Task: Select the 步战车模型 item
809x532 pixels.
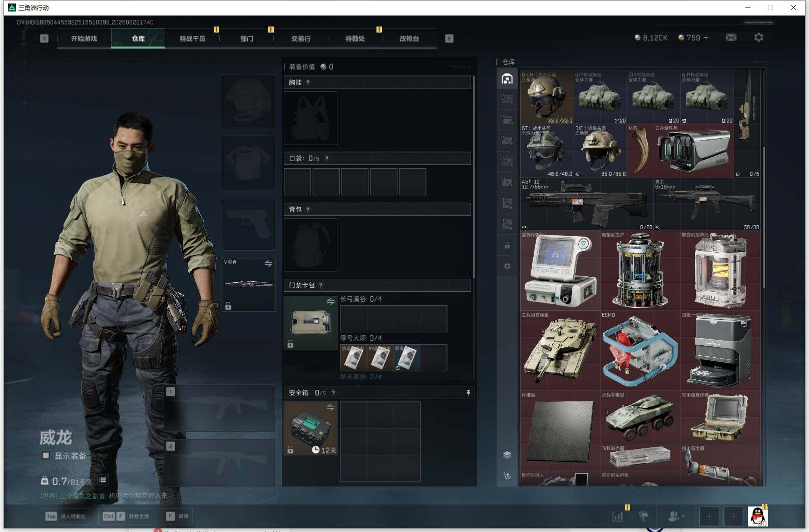Action: (x=640, y=417)
